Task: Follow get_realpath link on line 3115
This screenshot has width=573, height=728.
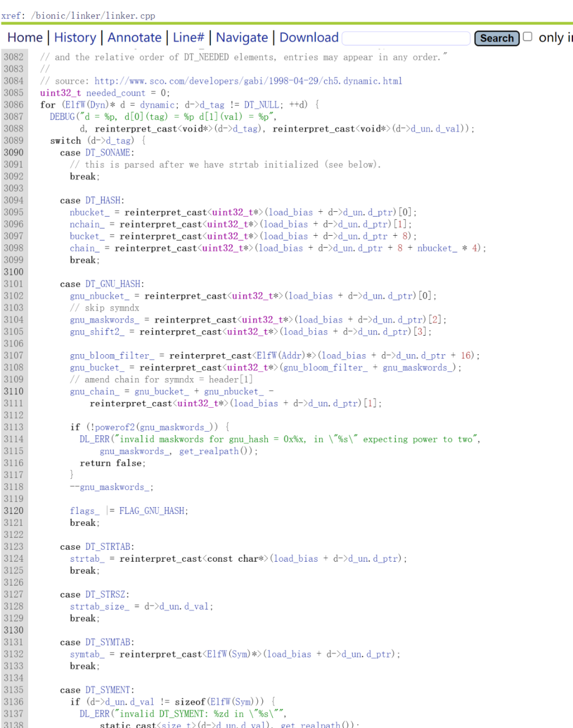Action: [x=209, y=452]
